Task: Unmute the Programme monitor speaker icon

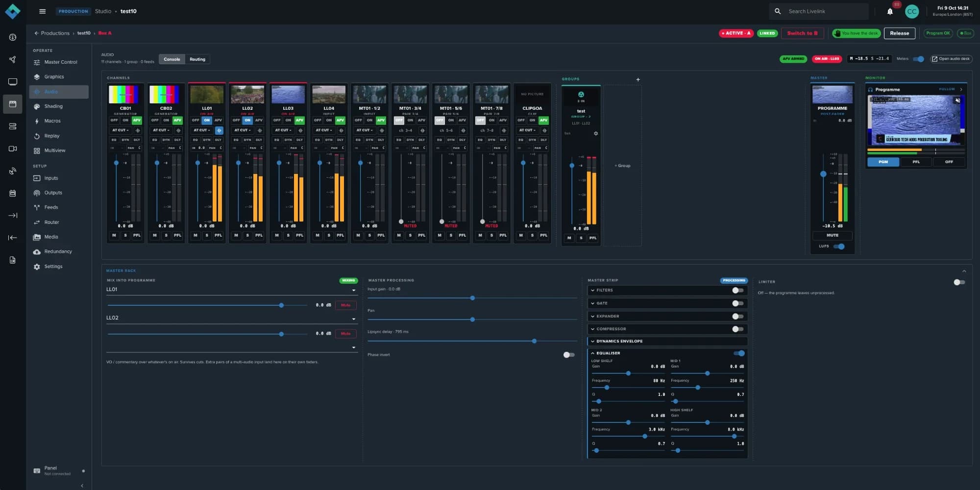Action: 957,100
